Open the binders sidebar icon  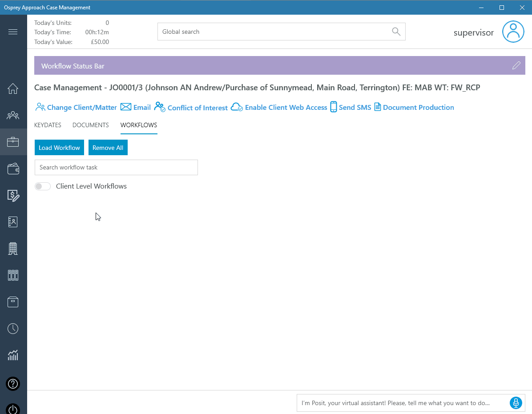(13, 275)
